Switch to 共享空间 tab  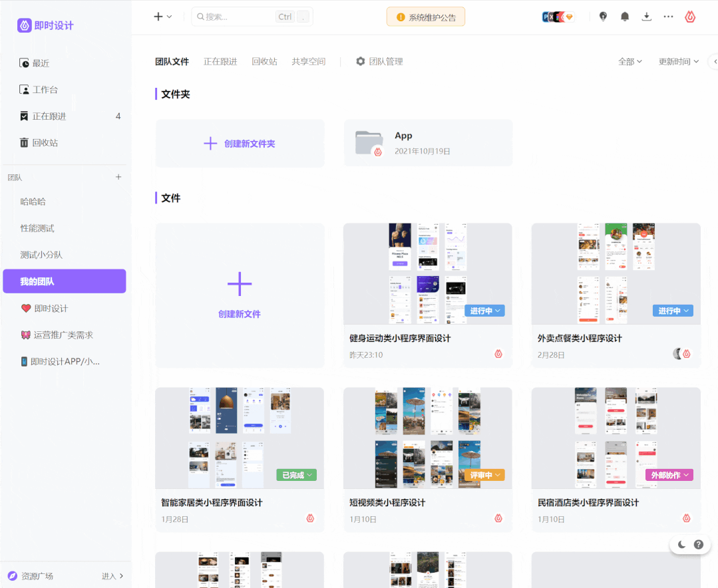tap(309, 61)
